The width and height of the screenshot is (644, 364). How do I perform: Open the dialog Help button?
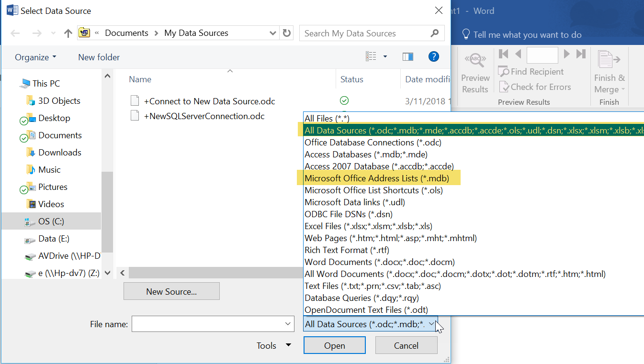pos(433,57)
